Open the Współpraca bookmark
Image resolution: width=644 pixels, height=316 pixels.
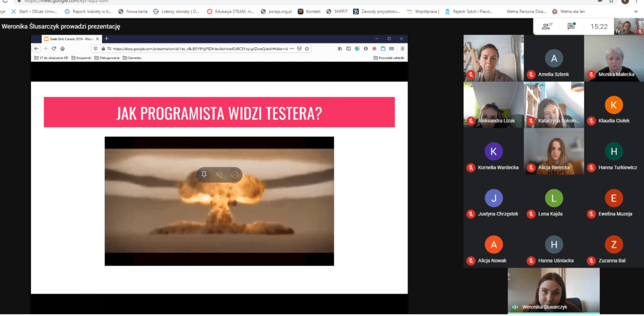pyautogui.click(x=423, y=11)
